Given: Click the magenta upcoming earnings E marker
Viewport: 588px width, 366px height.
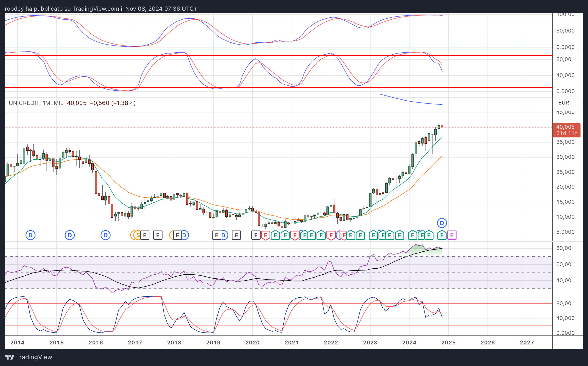Looking at the screenshot, I should [x=452, y=235].
